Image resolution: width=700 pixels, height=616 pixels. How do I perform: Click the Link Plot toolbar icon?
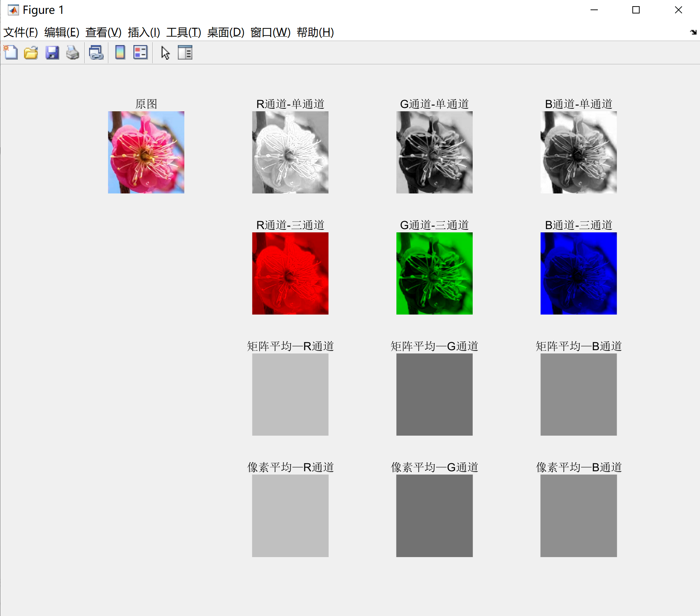pos(96,53)
